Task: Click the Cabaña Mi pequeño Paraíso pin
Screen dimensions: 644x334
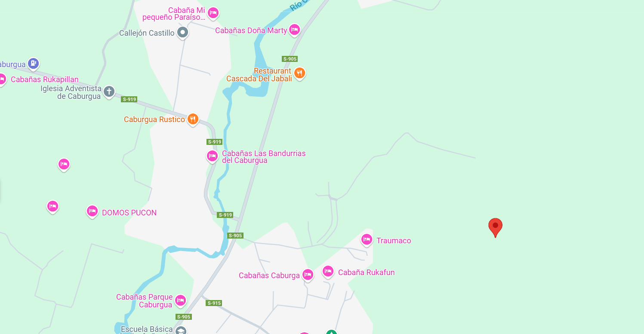Action: click(x=213, y=13)
